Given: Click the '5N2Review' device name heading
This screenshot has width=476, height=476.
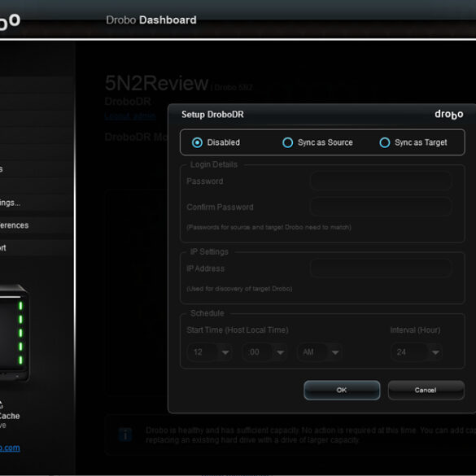Looking at the screenshot, I should point(157,83).
